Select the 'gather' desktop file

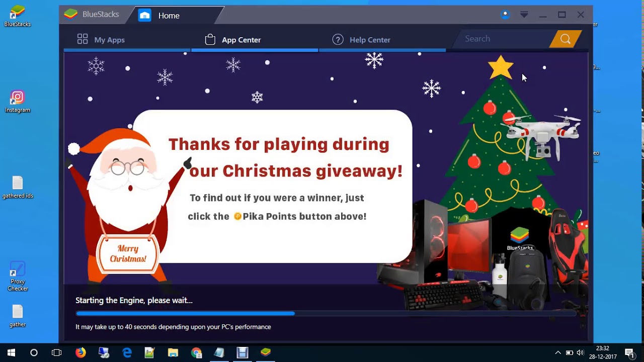point(18,316)
